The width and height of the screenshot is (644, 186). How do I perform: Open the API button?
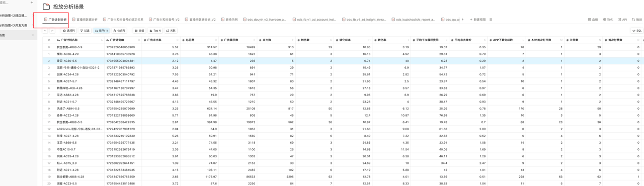click(623, 20)
